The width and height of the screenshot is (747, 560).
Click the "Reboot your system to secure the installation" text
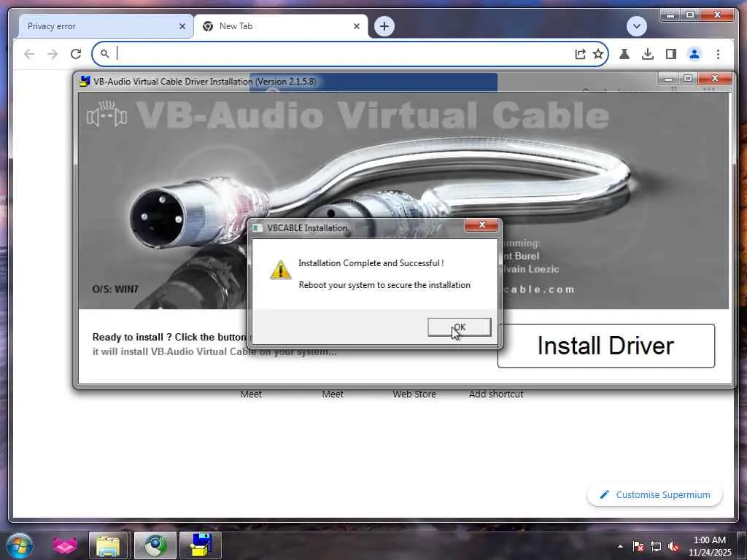click(x=384, y=285)
